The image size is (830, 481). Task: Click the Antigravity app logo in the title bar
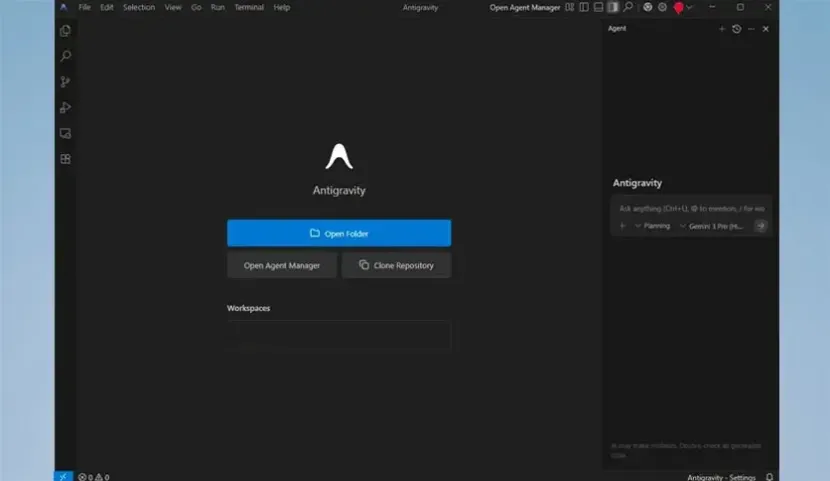coord(64,7)
